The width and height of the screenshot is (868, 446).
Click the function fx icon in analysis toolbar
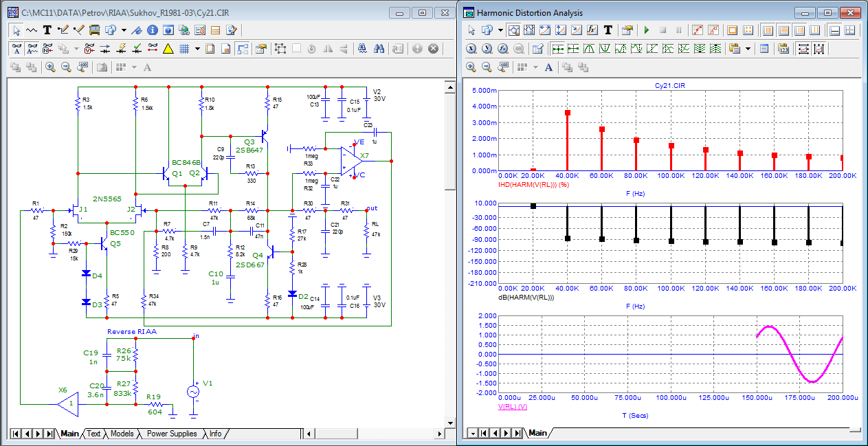[592, 30]
